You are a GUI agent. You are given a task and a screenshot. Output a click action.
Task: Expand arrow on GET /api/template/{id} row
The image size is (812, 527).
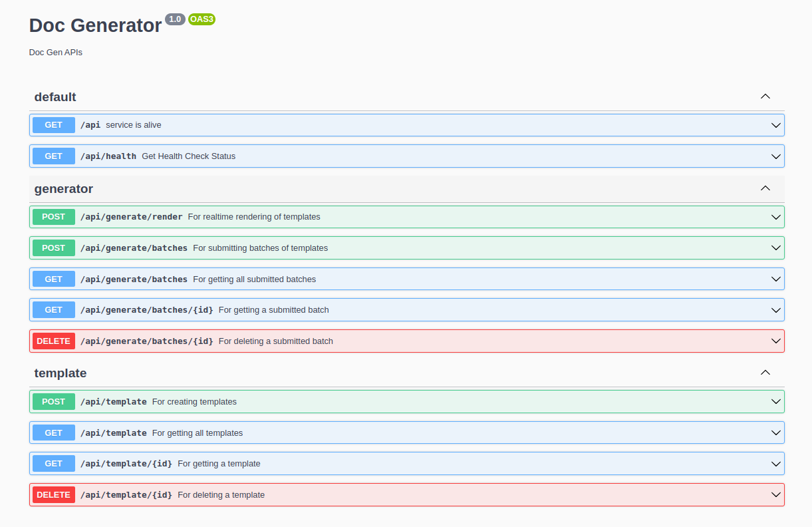tap(775, 464)
